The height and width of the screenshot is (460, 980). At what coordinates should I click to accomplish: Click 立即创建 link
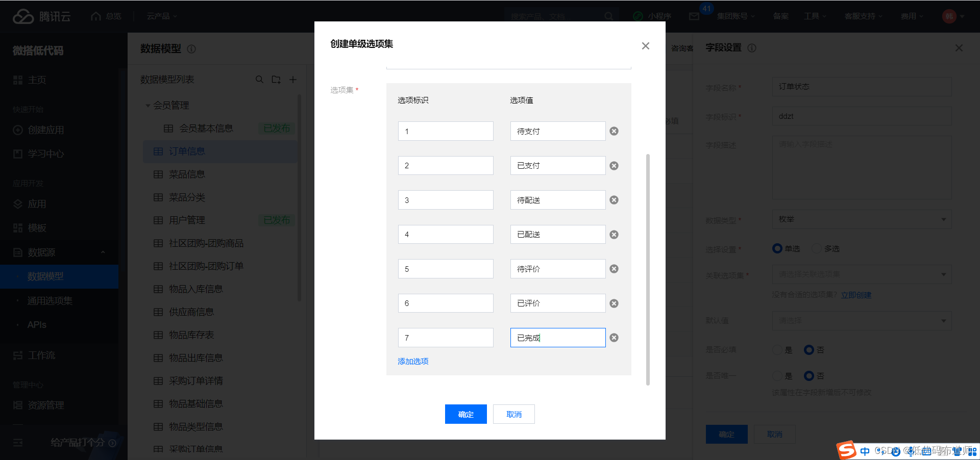(x=856, y=295)
